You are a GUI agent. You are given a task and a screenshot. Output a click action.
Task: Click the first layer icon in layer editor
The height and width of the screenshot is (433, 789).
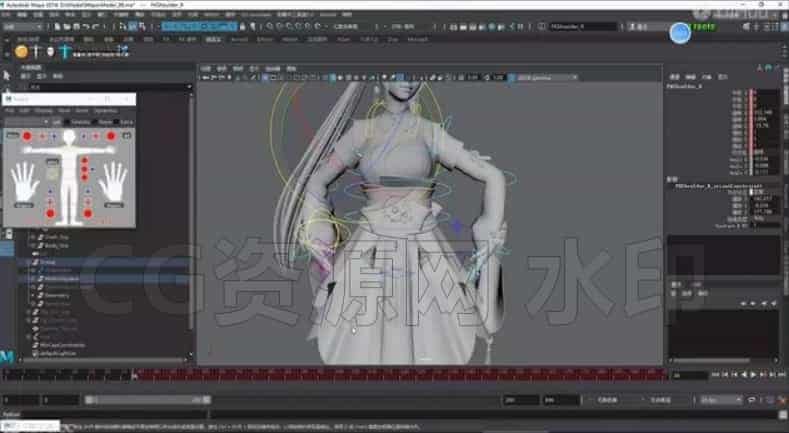(x=743, y=303)
